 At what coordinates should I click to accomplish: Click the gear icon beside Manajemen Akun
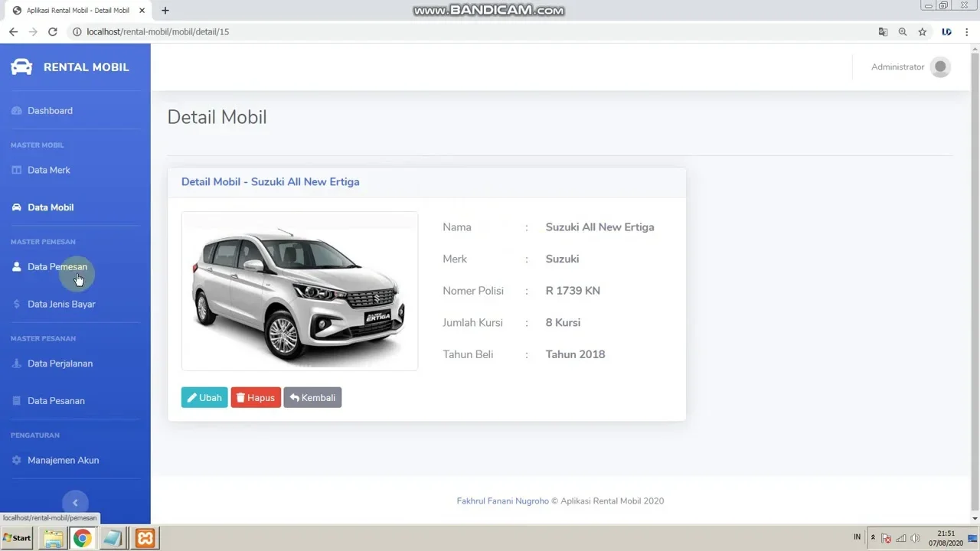tap(17, 460)
